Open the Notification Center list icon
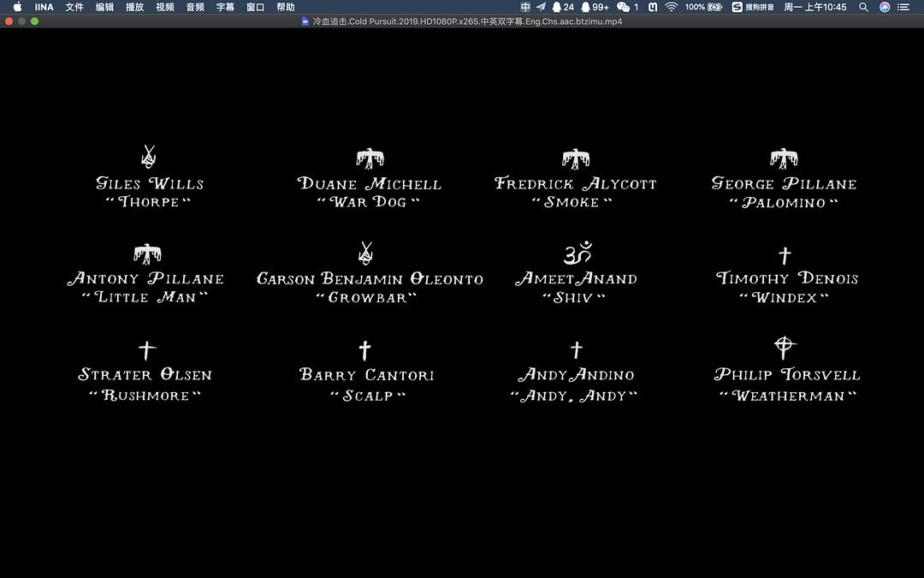This screenshot has height=578, width=924. click(903, 7)
